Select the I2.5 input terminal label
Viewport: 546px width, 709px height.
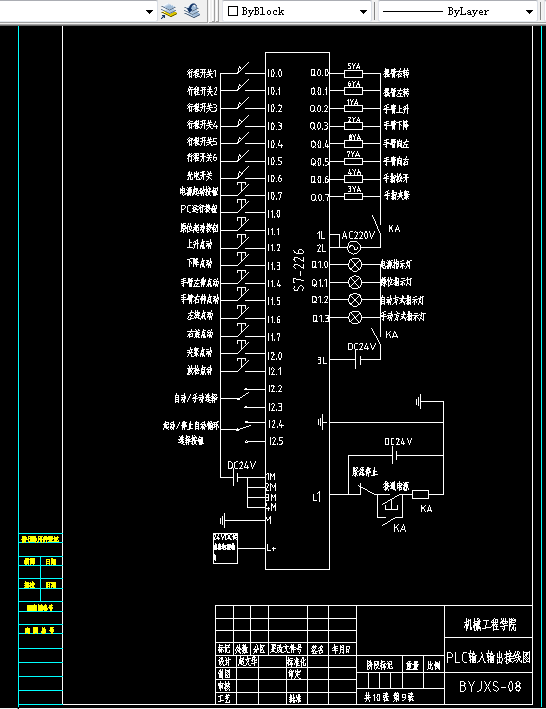coord(276,441)
